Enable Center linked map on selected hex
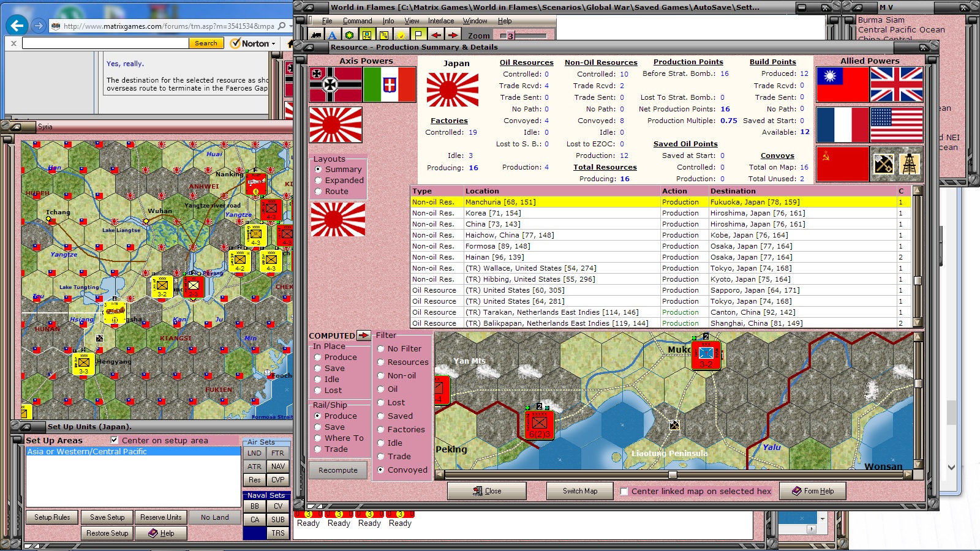980x551 pixels. pyautogui.click(x=622, y=491)
